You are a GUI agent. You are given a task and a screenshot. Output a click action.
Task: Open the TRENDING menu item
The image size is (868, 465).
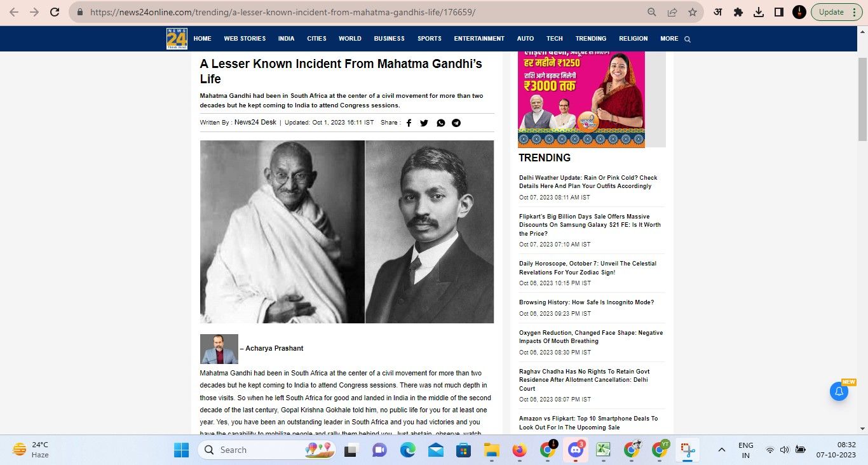coord(590,39)
